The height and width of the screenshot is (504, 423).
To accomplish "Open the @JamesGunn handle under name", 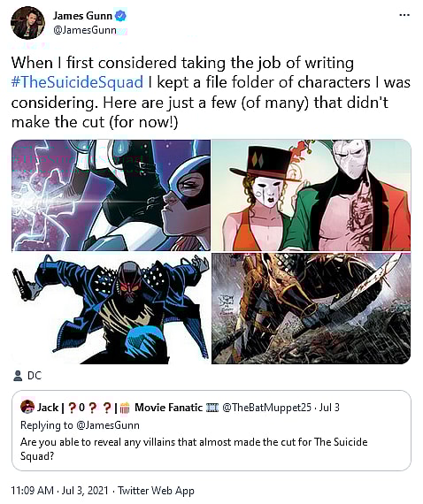I will click(85, 30).
